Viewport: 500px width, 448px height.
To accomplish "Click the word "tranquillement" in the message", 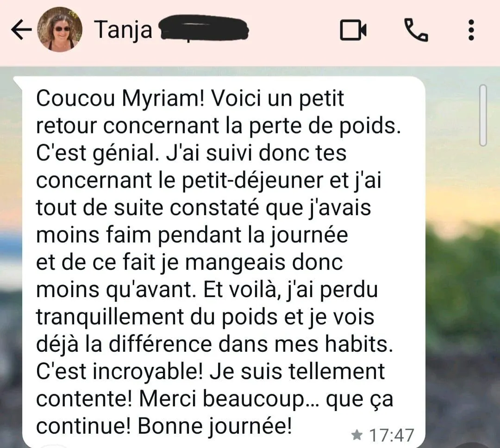I will [x=110, y=317].
